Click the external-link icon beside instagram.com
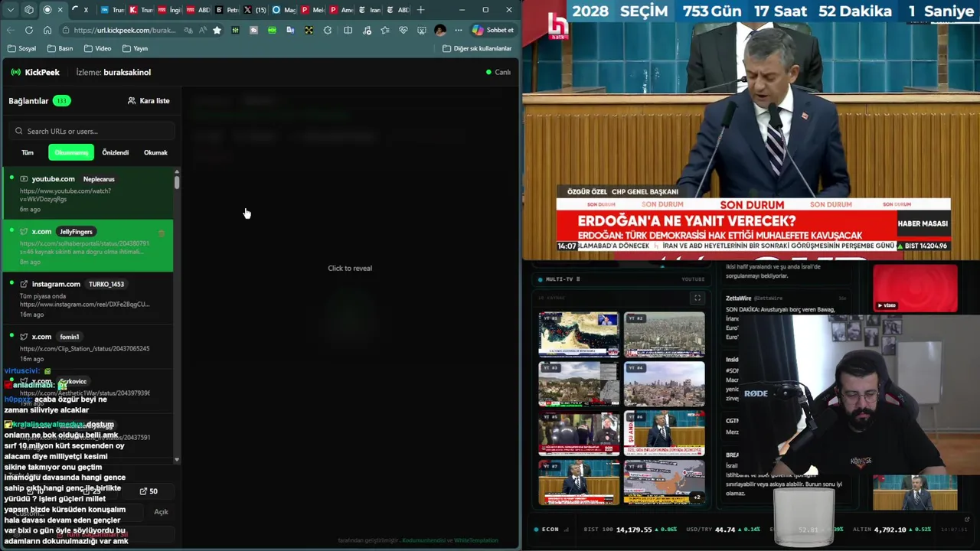 tap(24, 284)
